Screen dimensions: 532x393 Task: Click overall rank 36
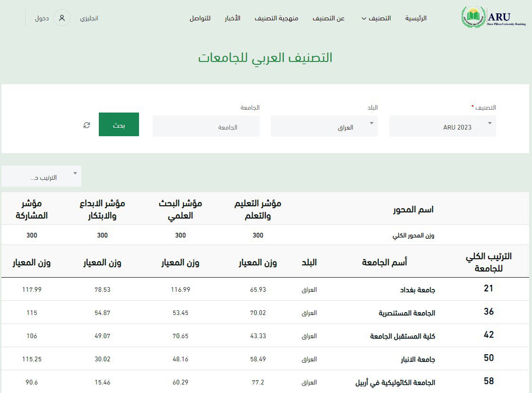pyautogui.click(x=488, y=312)
